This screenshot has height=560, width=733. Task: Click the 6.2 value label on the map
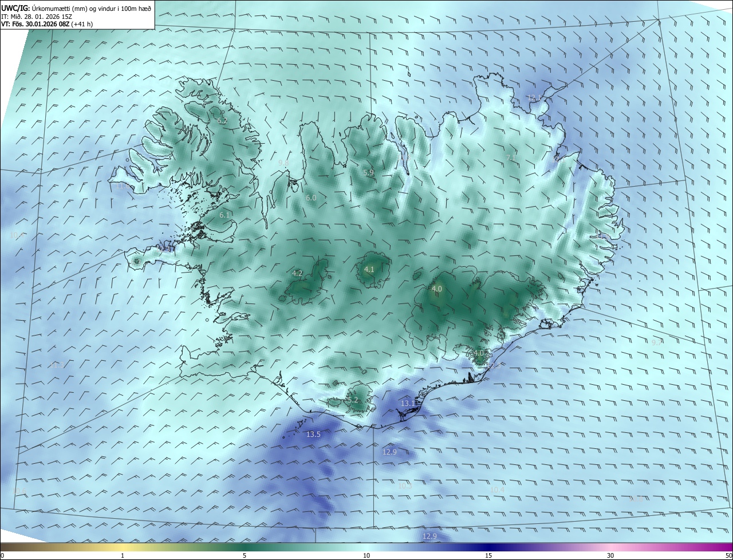(222, 121)
